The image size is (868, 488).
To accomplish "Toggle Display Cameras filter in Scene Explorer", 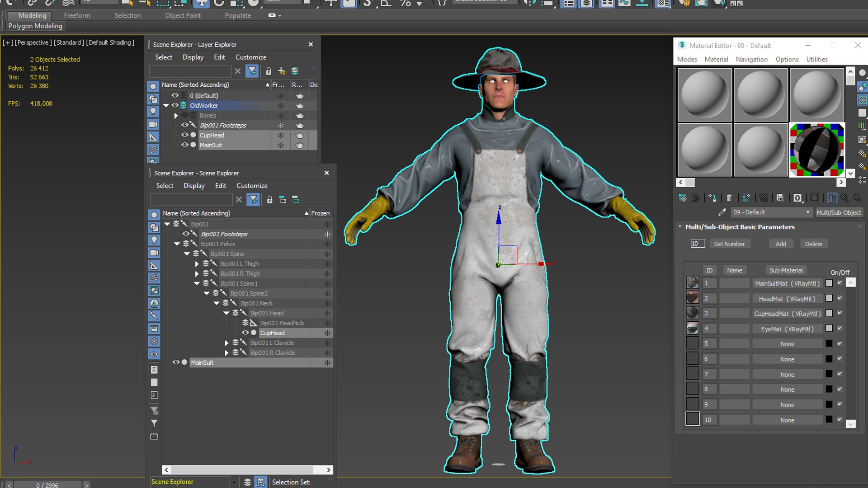I will (154, 253).
